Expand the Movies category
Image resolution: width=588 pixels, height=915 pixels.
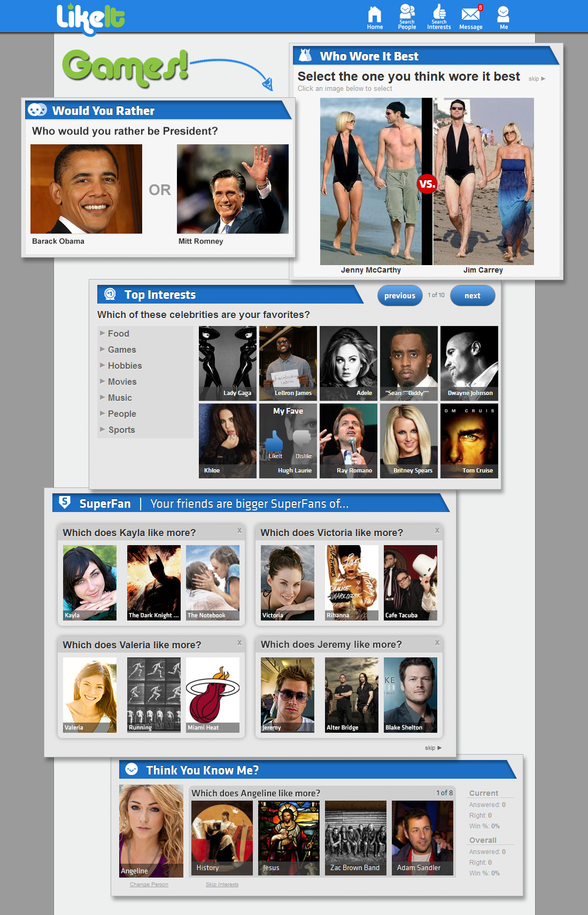[118, 382]
